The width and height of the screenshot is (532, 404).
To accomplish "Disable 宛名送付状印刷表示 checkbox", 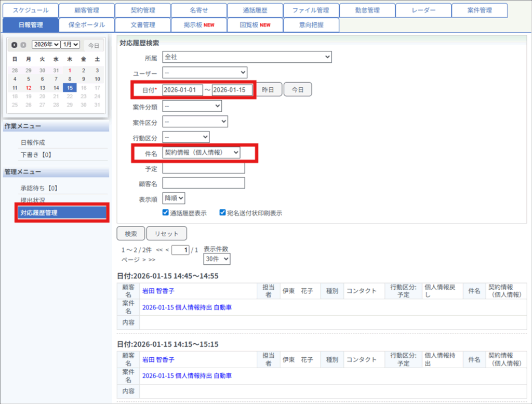I will pyautogui.click(x=222, y=212).
